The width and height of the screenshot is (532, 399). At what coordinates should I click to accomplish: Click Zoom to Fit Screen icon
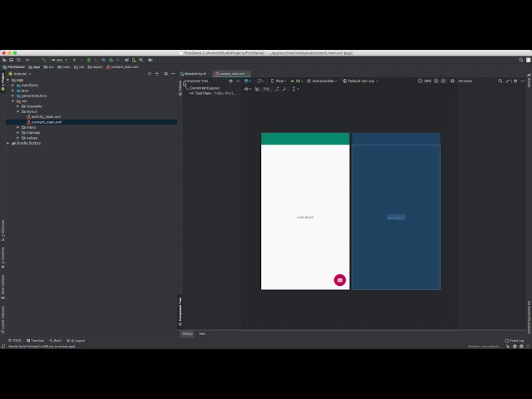(443, 81)
